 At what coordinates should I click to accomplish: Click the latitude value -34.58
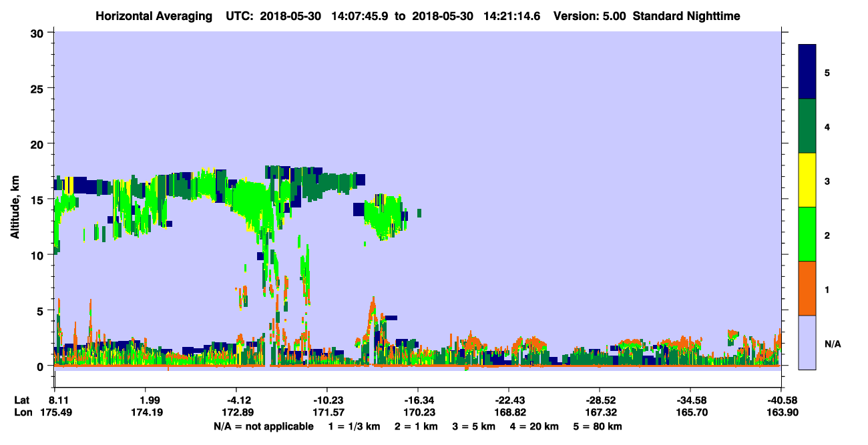(690, 400)
